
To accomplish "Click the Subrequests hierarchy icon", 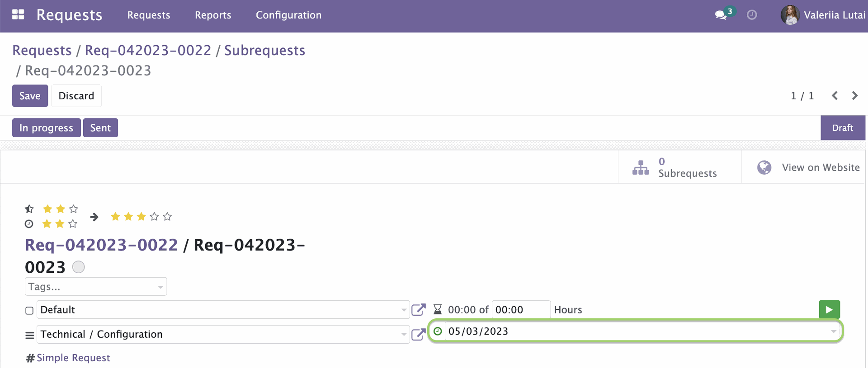I will (x=641, y=168).
